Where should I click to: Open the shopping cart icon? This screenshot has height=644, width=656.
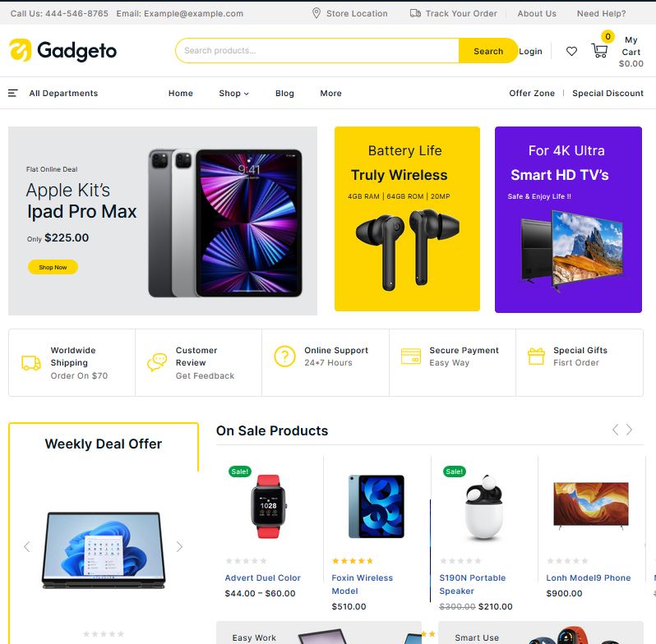(x=599, y=51)
